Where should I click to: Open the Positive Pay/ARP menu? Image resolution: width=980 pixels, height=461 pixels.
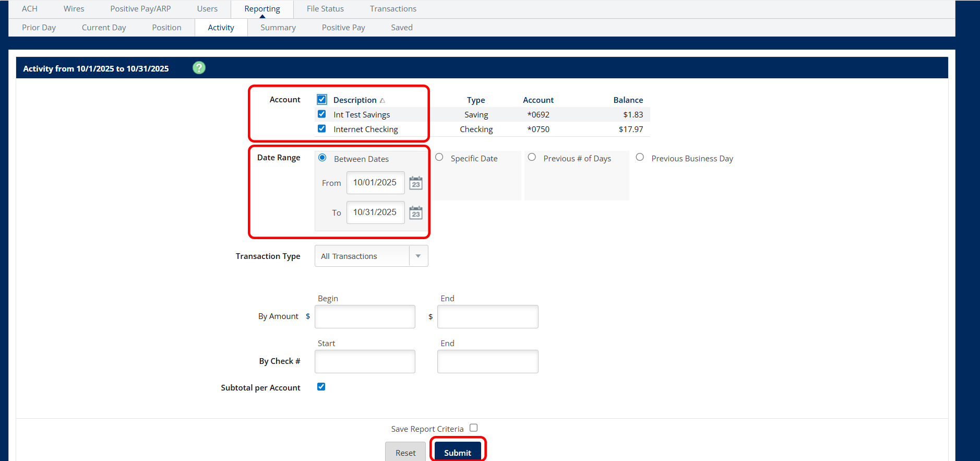click(140, 9)
